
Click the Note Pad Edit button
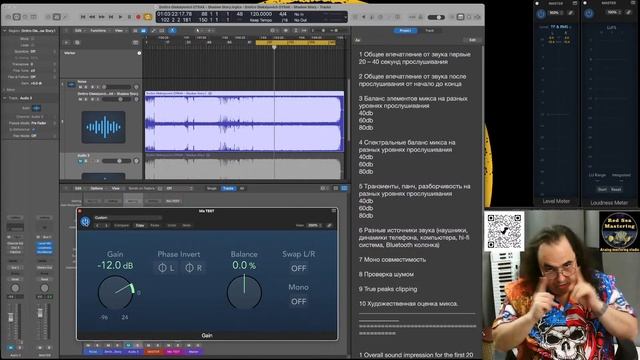coord(472,40)
